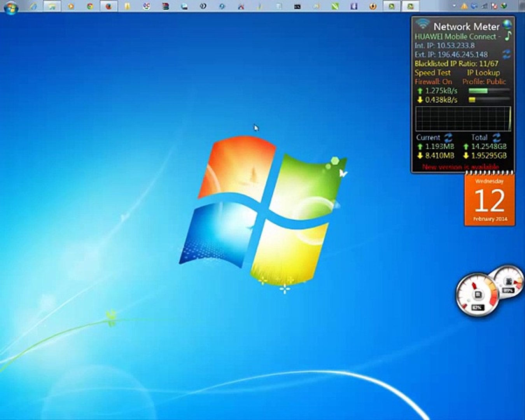Click the 'Profile: Public' text
Viewport: 525px width, 420px height.
(484, 82)
